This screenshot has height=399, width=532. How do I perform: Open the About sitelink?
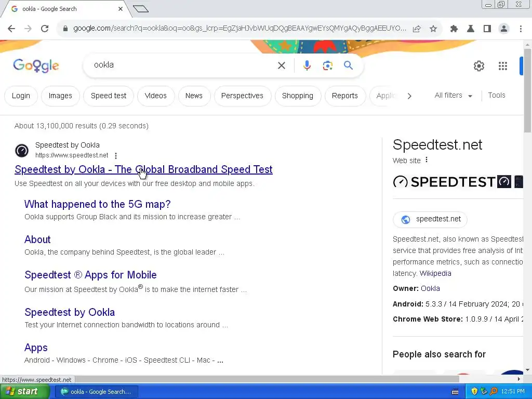(37, 240)
